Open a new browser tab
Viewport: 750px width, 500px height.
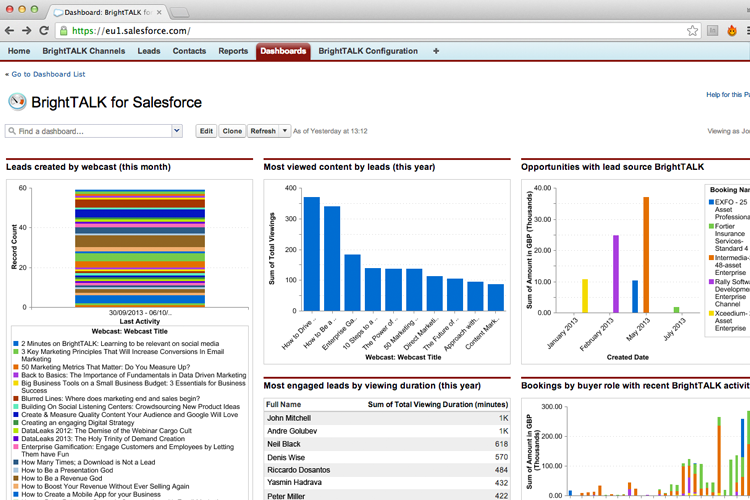coord(179,12)
